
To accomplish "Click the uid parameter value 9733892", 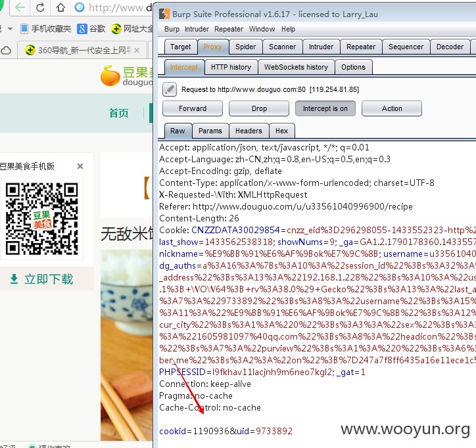I will (274, 431).
